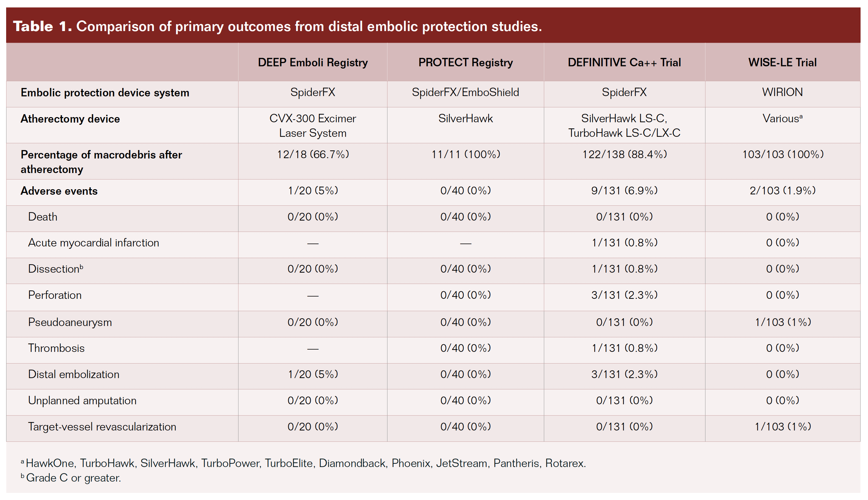Click the Table 1 title text
The width and height of the screenshot is (868, 500).
[277, 27]
